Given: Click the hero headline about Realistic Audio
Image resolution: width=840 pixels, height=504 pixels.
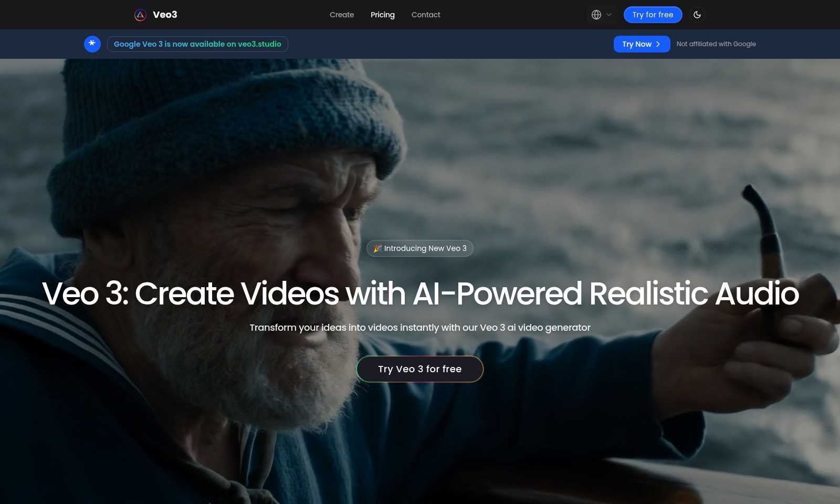Looking at the screenshot, I should tap(421, 293).
